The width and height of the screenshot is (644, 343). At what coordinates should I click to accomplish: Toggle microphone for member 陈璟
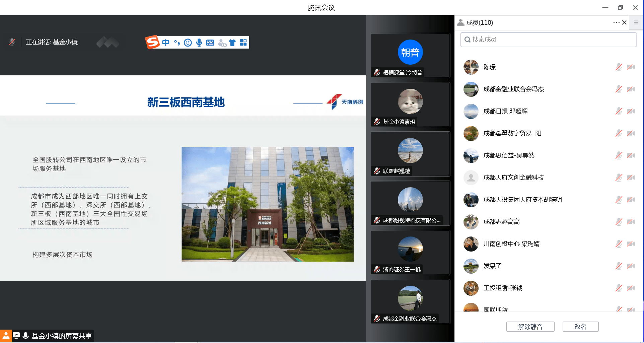(x=619, y=67)
